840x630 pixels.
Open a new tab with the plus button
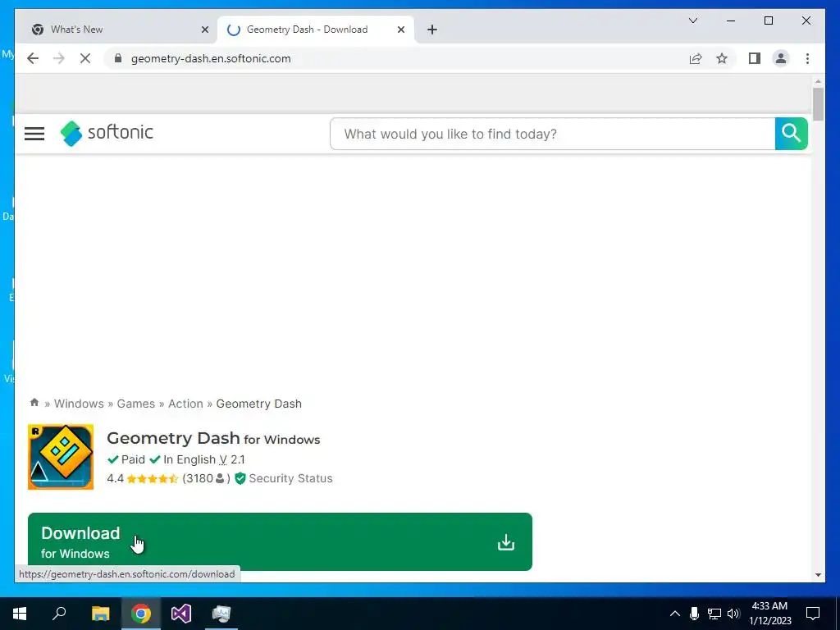(x=431, y=30)
